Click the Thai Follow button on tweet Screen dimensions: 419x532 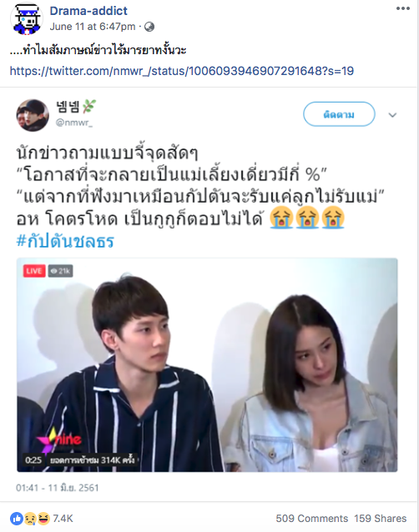point(339,114)
